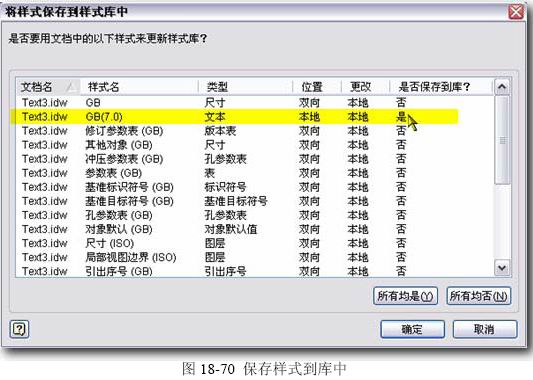
Task: Toggle the 否 save value in the GB 尺寸 row
Action: (401, 103)
